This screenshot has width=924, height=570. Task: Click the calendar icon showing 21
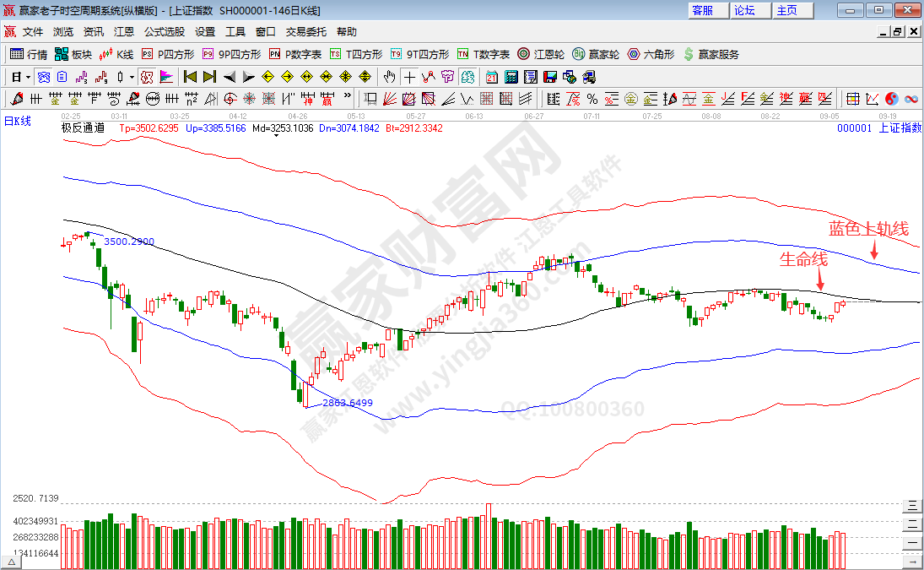(x=491, y=77)
